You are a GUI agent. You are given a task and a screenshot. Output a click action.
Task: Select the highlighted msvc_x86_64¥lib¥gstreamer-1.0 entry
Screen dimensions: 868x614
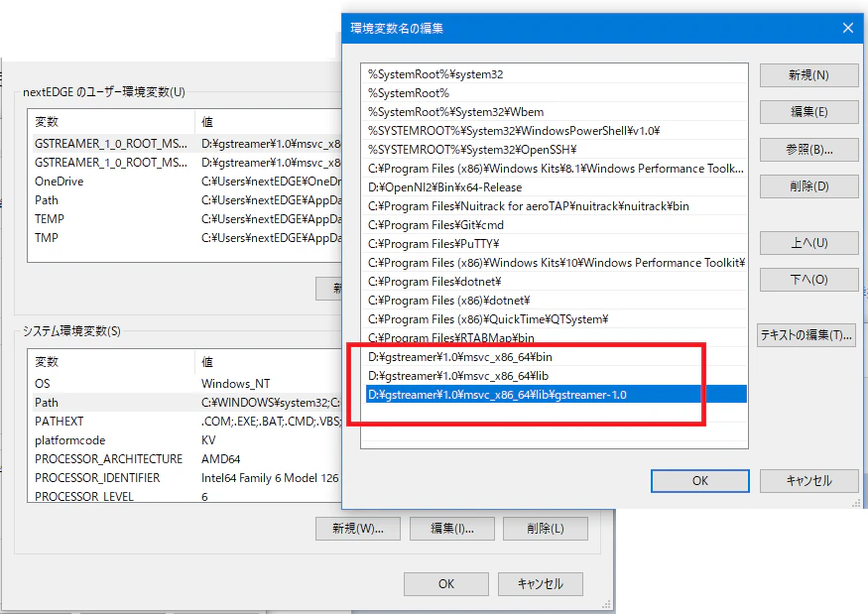(x=554, y=395)
